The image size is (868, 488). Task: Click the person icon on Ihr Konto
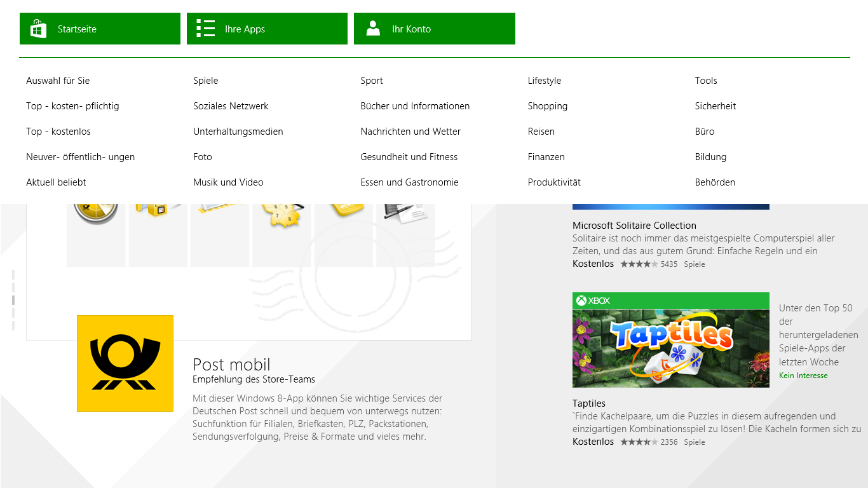pos(373,29)
